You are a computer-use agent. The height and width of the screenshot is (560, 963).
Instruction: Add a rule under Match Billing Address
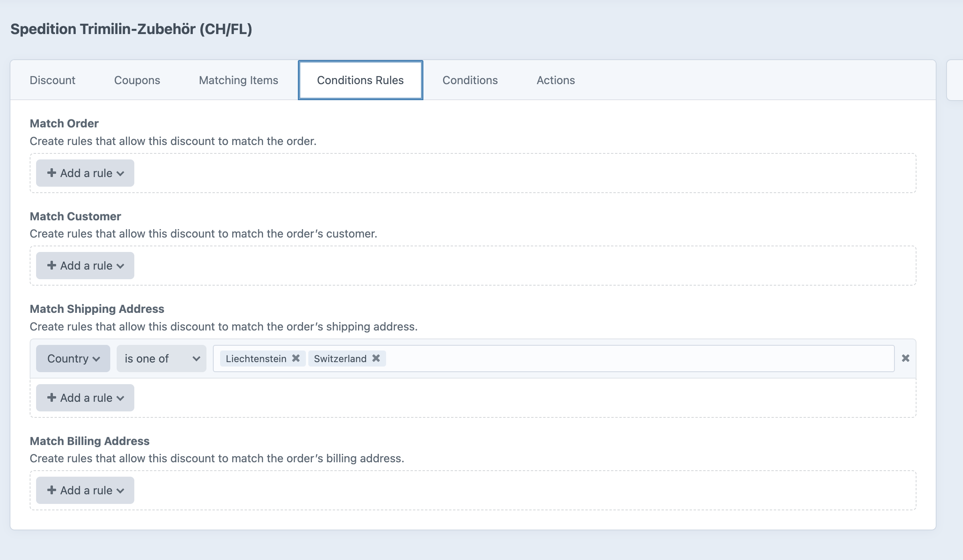point(84,490)
